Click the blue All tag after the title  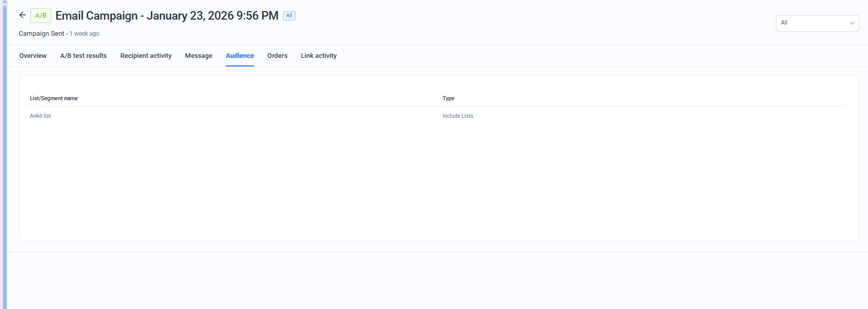[x=289, y=16]
